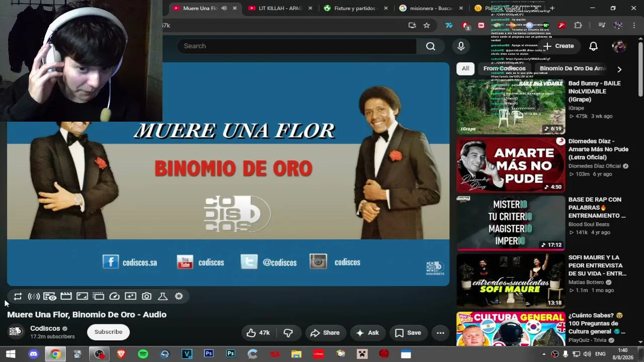This screenshot has width=644, height=362.
Task: Open the taskbar clock and date
Action: (x=622, y=354)
